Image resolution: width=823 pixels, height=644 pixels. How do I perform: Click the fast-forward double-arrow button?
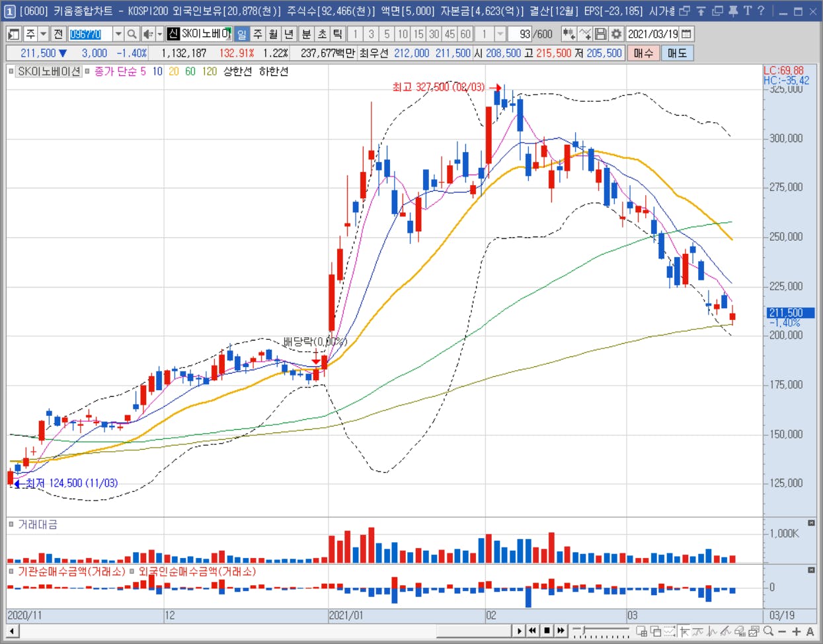click(x=561, y=631)
